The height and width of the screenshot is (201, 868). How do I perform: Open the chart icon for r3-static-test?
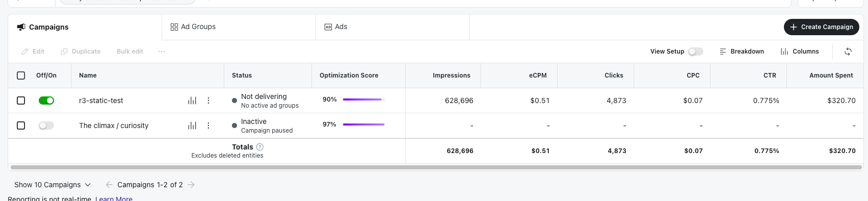192,100
